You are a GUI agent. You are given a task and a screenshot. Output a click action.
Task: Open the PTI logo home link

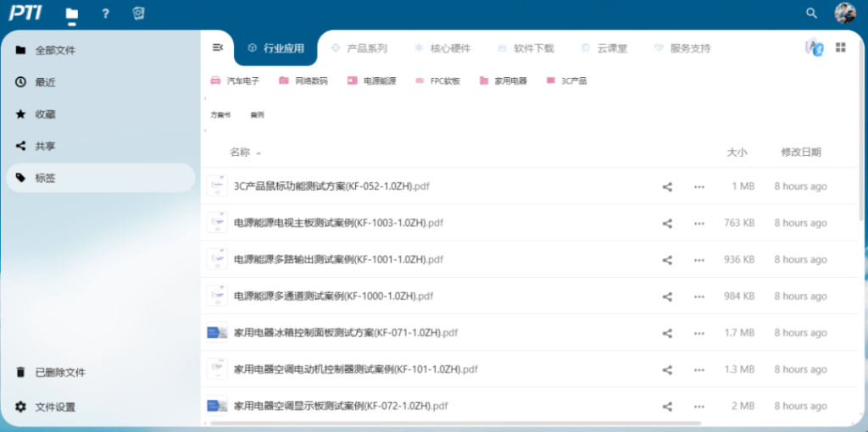coord(25,14)
